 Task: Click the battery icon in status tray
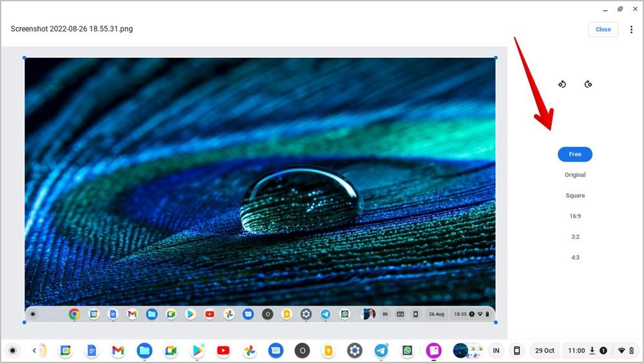(632, 351)
